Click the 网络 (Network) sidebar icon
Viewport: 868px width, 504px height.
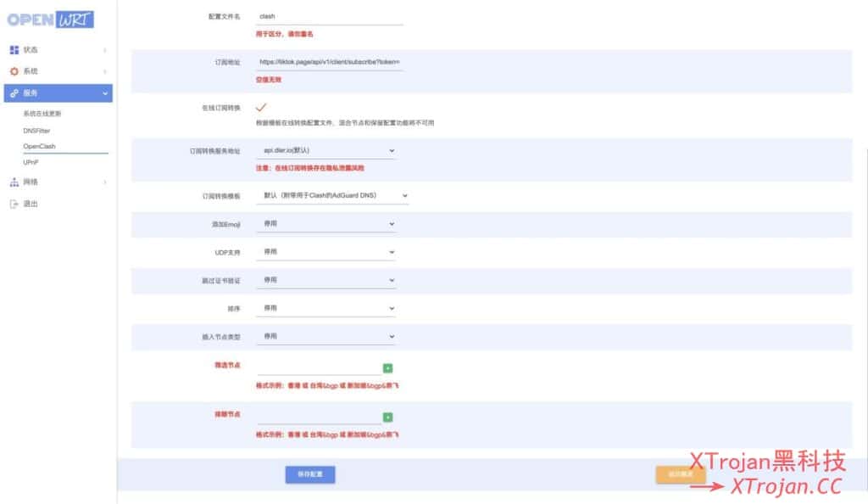pos(14,180)
